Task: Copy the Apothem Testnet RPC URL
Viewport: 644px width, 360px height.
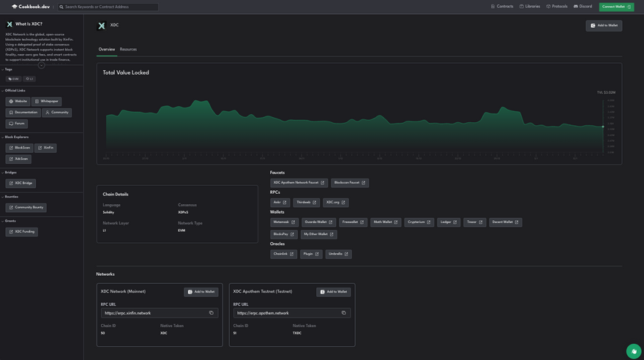Action: tap(344, 313)
